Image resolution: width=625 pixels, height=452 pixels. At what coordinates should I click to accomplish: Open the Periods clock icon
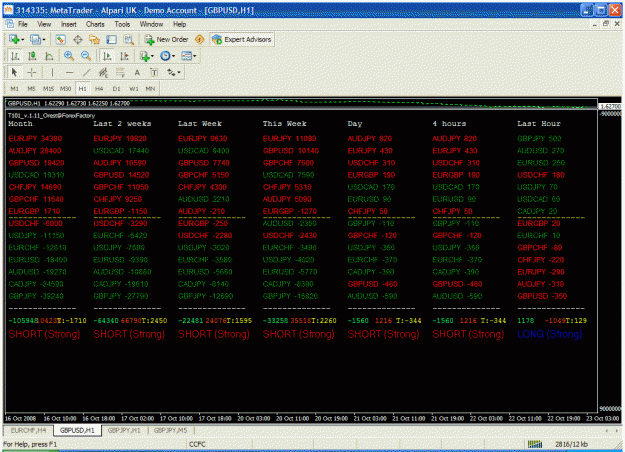(x=165, y=56)
